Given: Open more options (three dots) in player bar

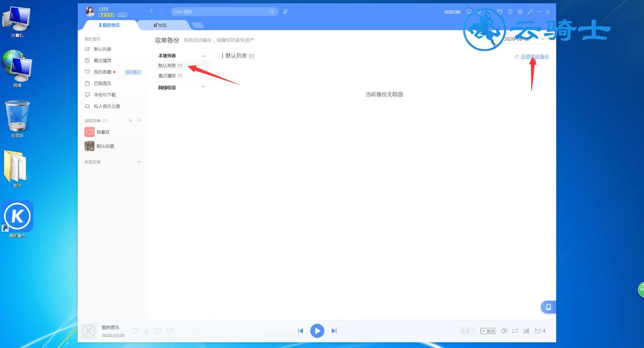Looking at the screenshot, I should point(169,331).
